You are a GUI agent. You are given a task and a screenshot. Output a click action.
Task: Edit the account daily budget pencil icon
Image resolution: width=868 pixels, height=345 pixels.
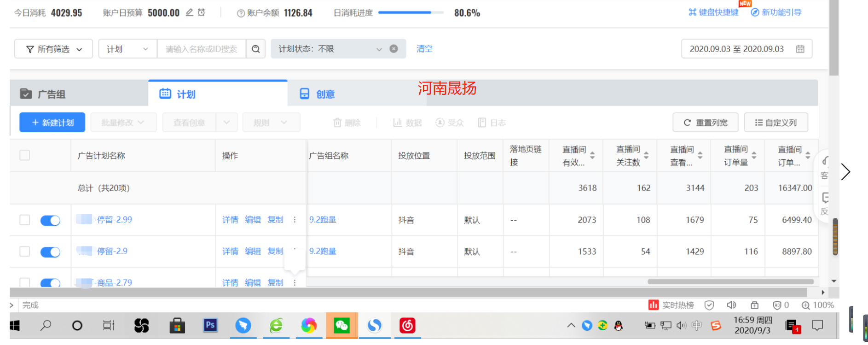pos(190,13)
